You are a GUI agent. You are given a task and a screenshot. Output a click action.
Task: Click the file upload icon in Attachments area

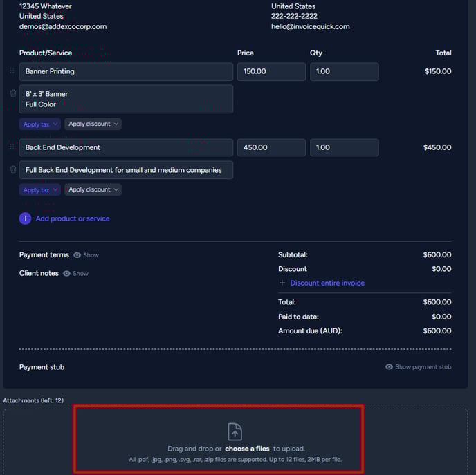point(235,431)
